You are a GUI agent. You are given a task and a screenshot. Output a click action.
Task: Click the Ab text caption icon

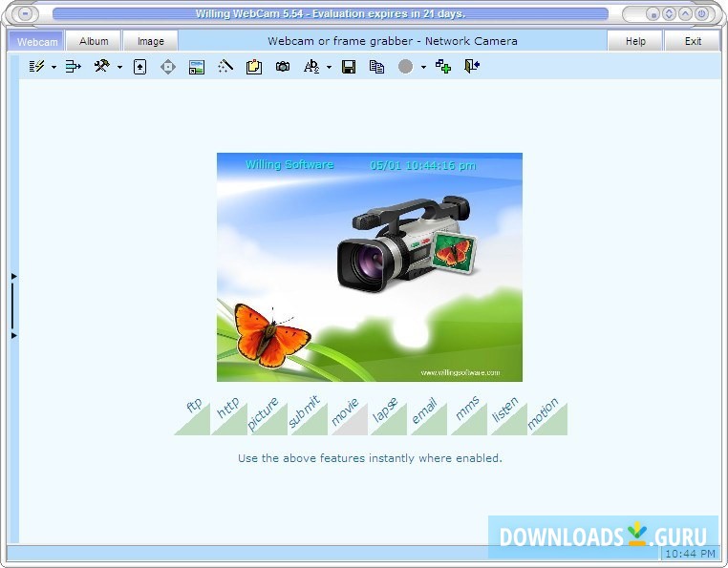(311, 67)
